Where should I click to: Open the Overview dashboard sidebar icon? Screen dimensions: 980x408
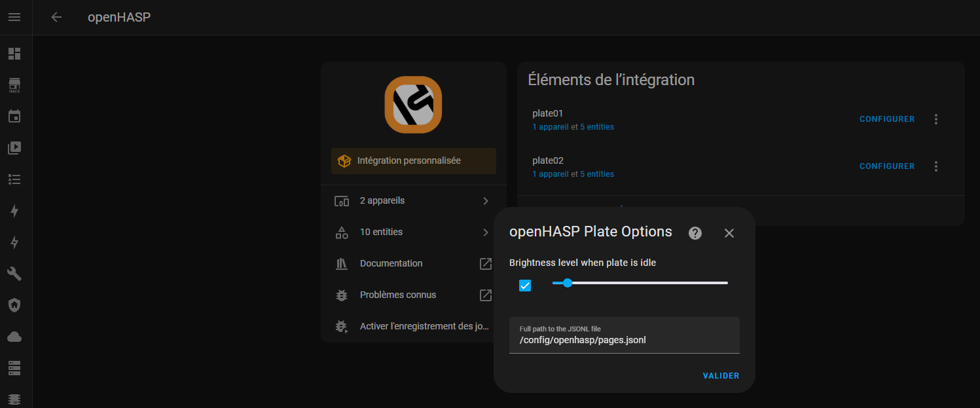coord(14,54)
